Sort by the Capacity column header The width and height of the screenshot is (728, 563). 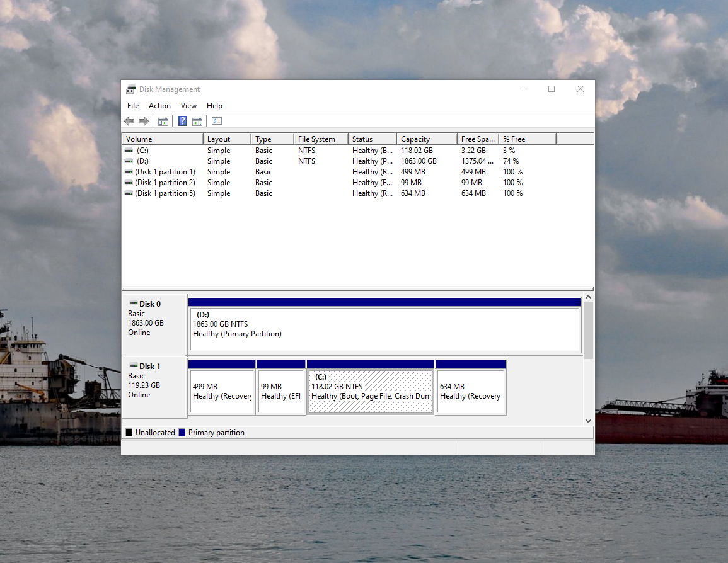pos(427,139)
